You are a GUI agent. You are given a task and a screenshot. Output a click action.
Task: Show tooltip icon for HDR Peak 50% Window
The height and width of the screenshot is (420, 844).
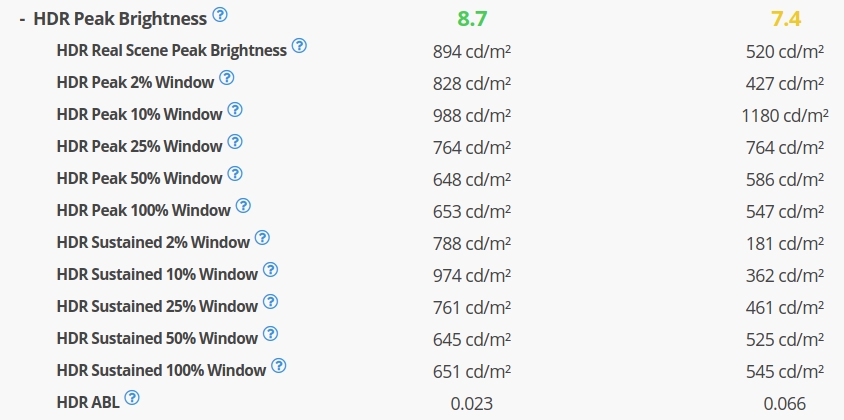click(x=235, y=175)
